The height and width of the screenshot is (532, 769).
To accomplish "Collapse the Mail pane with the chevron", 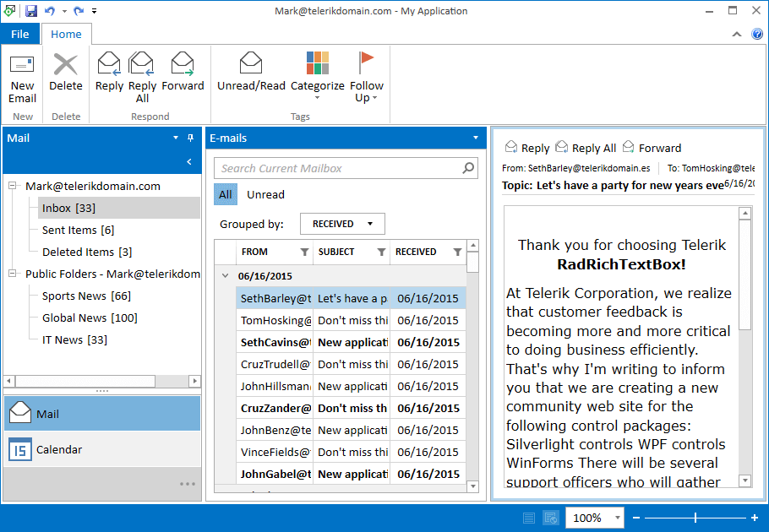I will click(190, 162).
